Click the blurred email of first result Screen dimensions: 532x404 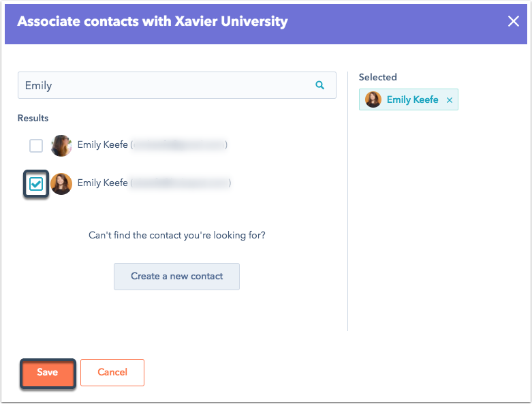pos(178,145)
